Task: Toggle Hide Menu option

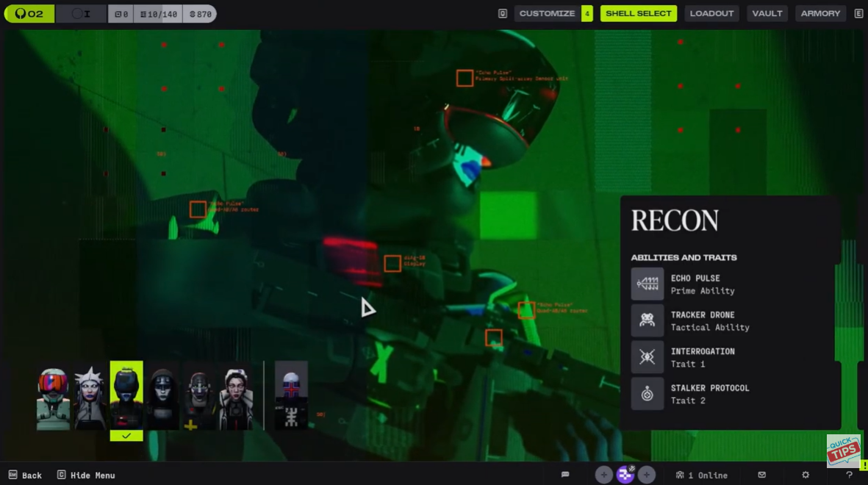Action: click(86, 475)
